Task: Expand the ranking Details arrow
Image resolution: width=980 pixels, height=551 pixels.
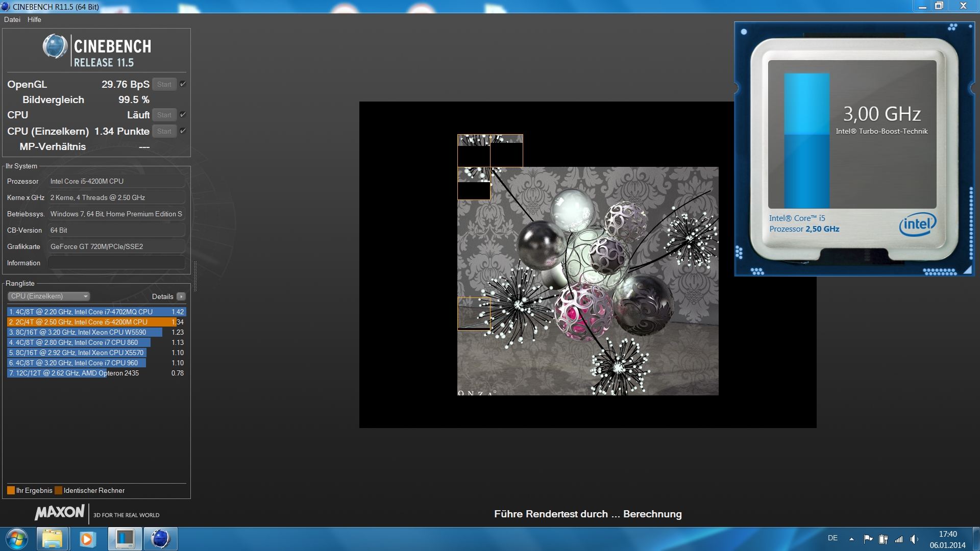Action: tap(181, 296)
